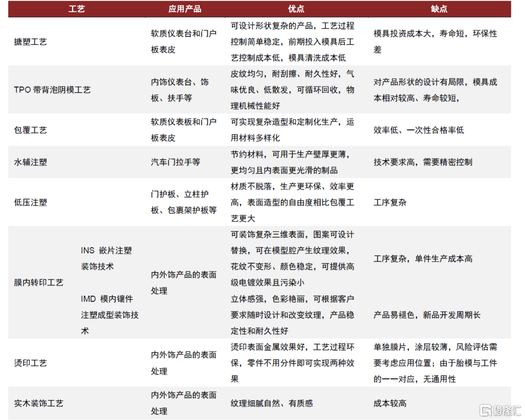Click the 工艺 column header
This screenshot has width=525, height=420.
click(x=77, y=9)
